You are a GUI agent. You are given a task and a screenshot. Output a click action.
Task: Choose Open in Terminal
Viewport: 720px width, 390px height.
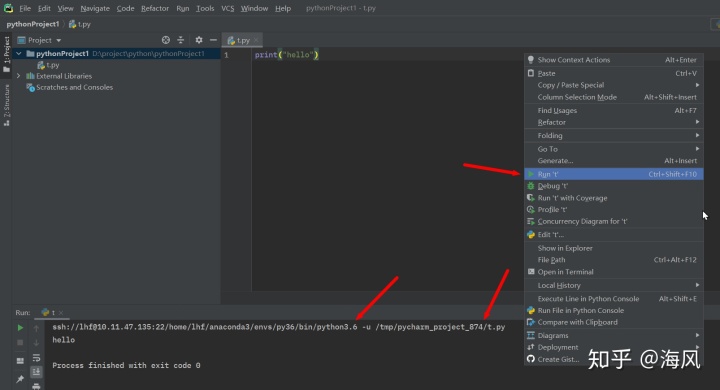coord(613,272)
